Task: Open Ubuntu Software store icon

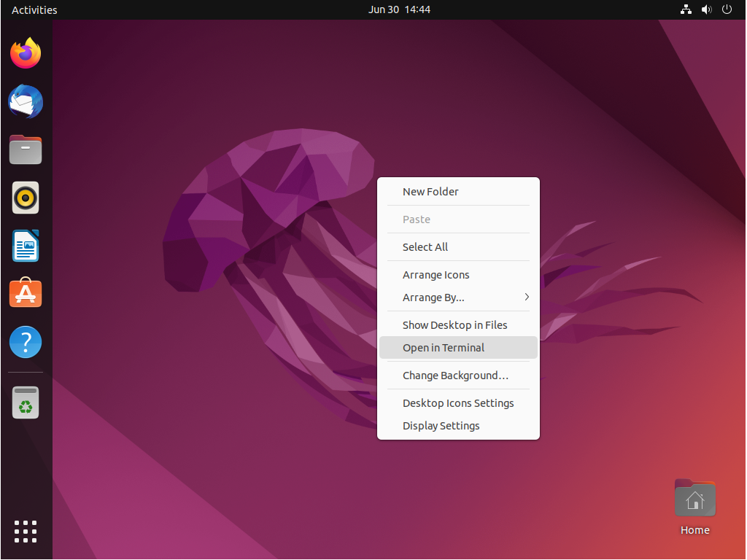Action: click(26, 294)
